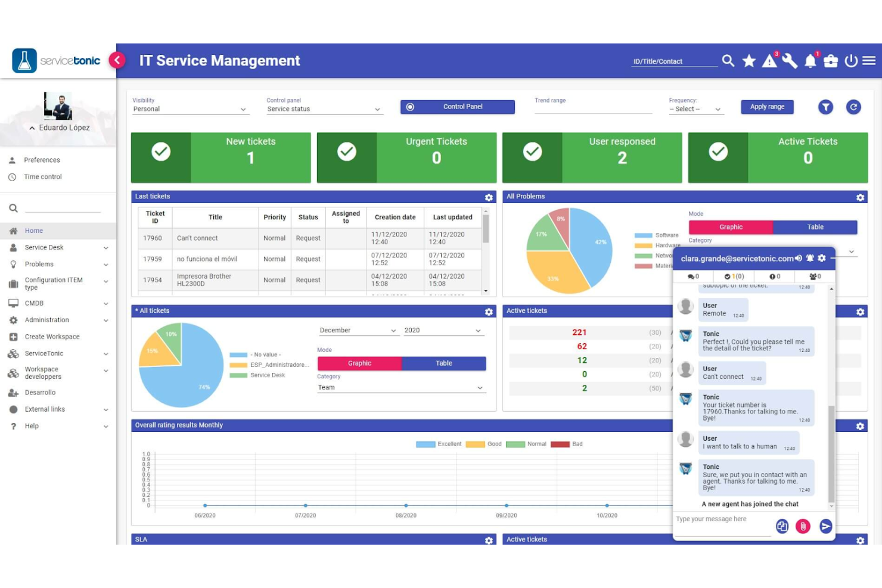Click the wrench tools icon in the header
This screenshot has height=588, width=882.
[x=790, y=60]
